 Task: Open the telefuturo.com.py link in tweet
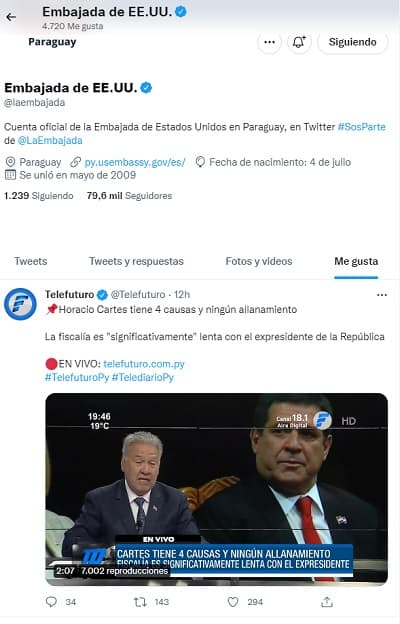144,364
